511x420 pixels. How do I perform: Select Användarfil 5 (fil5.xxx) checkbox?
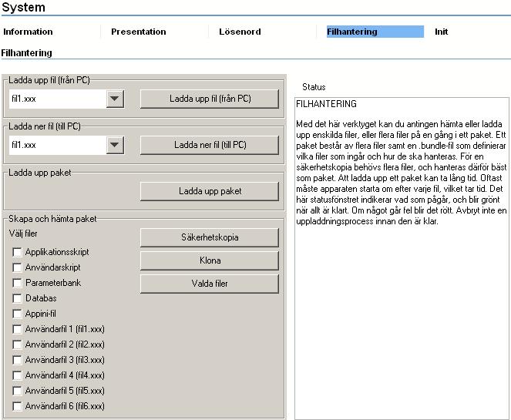click(x=17, y=391)
